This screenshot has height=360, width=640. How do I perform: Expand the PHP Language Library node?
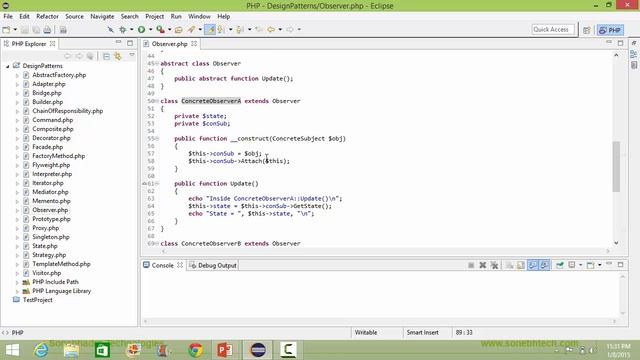coord(17,291)
